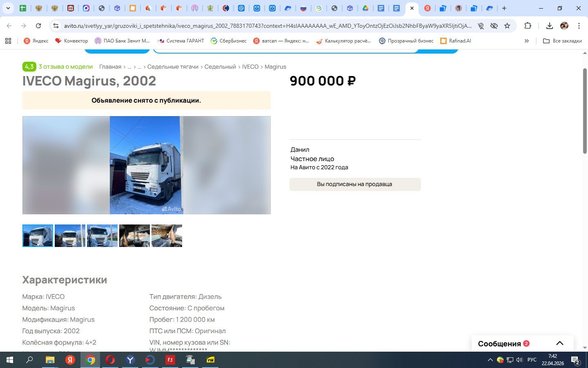Viewport: 588px width, 368px height.
Task: Open Opera browser from taskbar
Action: [110, 360]
